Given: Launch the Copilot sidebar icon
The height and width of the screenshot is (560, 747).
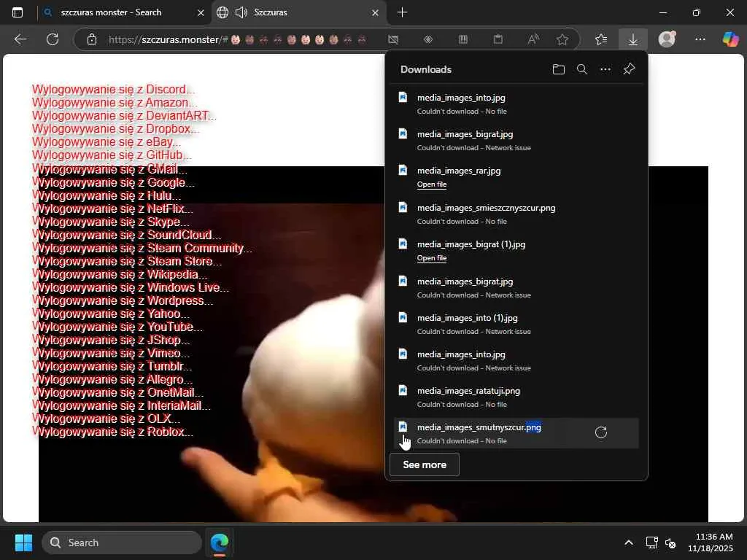Looking at the screenshot, I should pos(730,39).
